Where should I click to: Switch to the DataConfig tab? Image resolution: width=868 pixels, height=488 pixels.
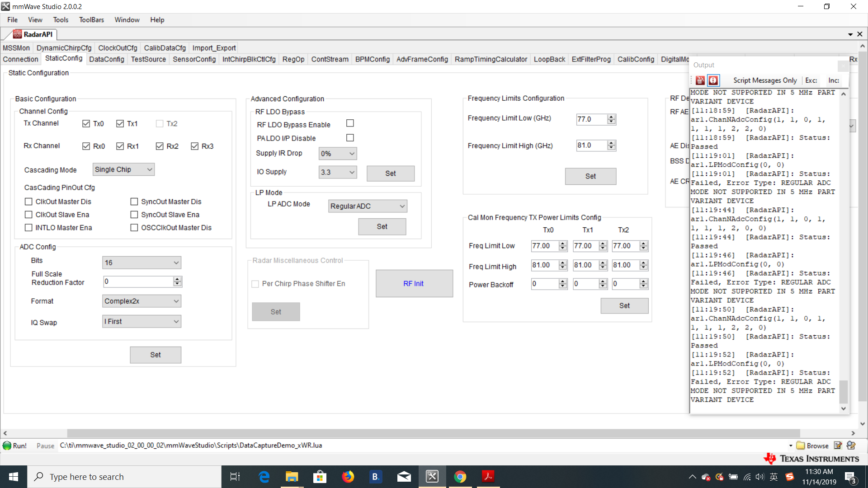(107, 59)
